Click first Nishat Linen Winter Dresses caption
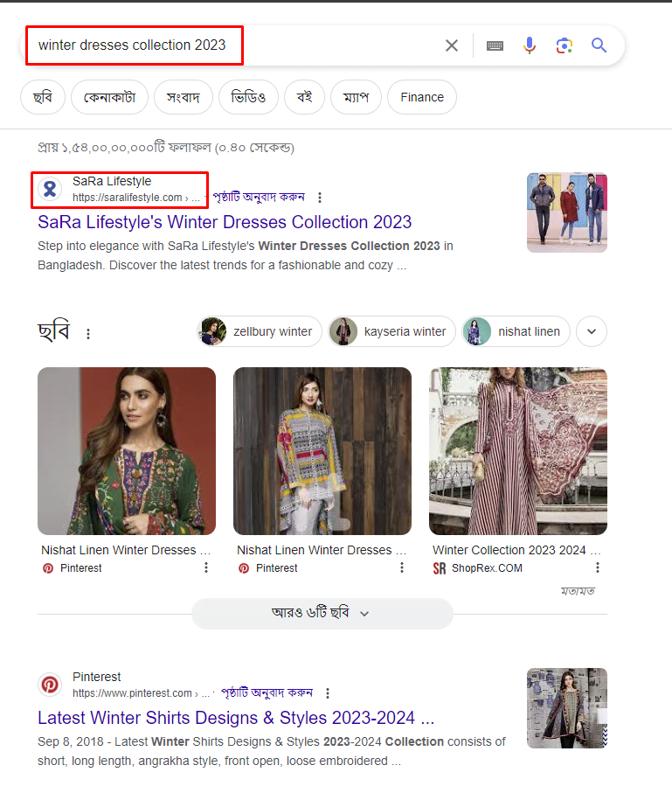 [x=126, y=550]
